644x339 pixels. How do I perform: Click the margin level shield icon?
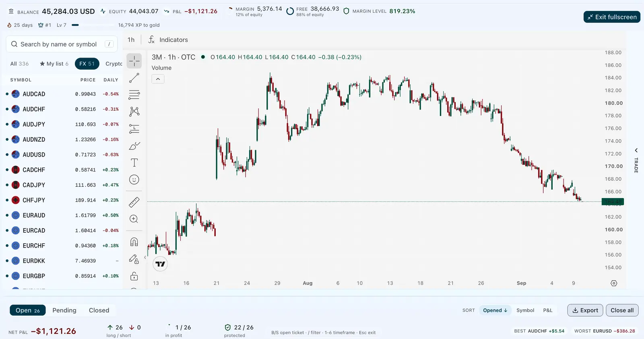[x=346, y=11]
